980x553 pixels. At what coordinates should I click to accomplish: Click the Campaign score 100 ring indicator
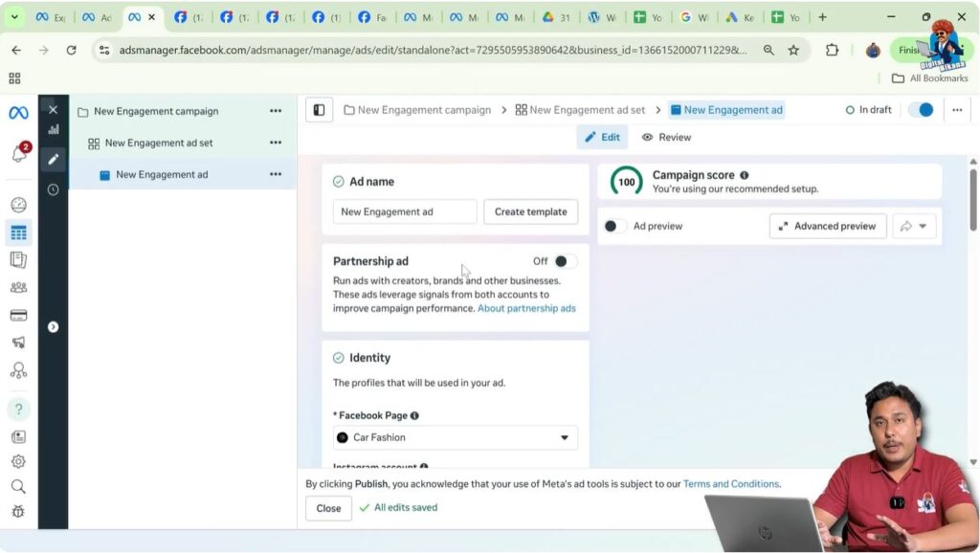(x=627, y=180)
